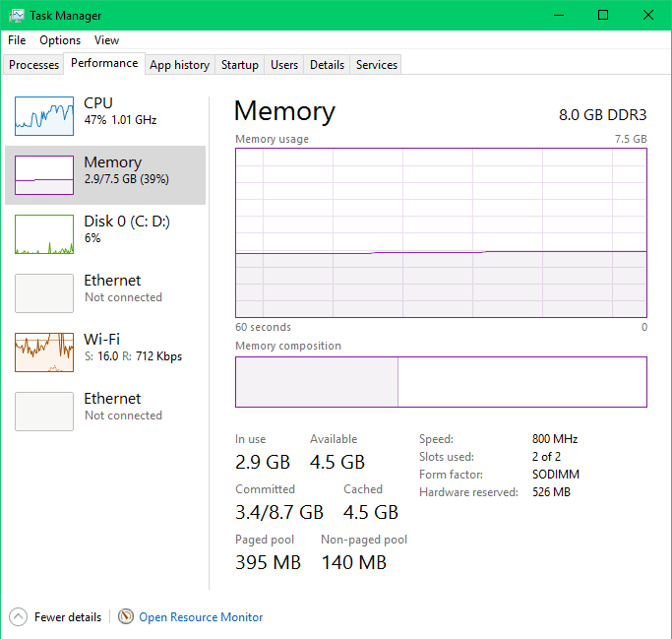672x639 pixels.
Task: Click the Available 4.5 GB value
Action: pos(337,462)
